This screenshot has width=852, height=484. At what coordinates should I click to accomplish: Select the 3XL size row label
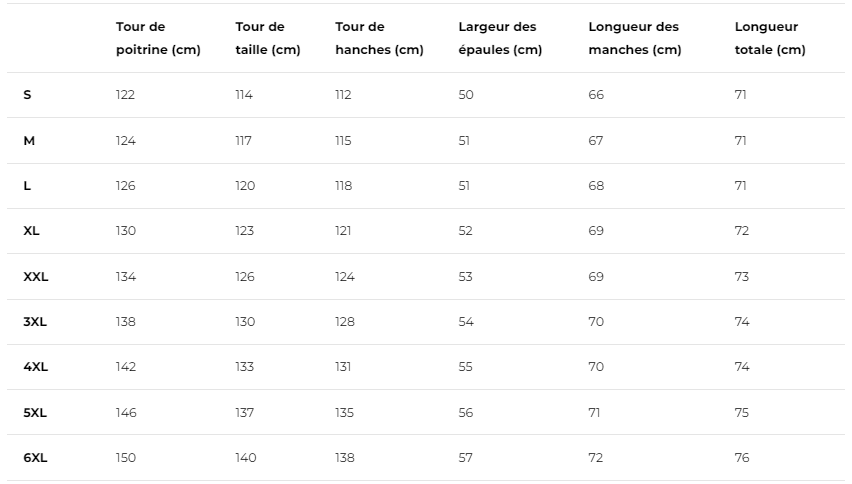[x=35, y=322]
